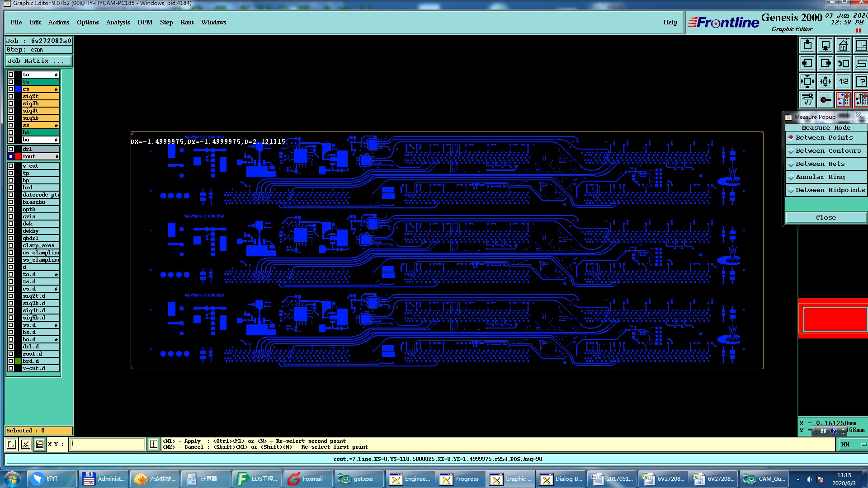Click the X Y coordinate input field
The height and width of the screenshot is (488, 868).
(x=108, y=444)
